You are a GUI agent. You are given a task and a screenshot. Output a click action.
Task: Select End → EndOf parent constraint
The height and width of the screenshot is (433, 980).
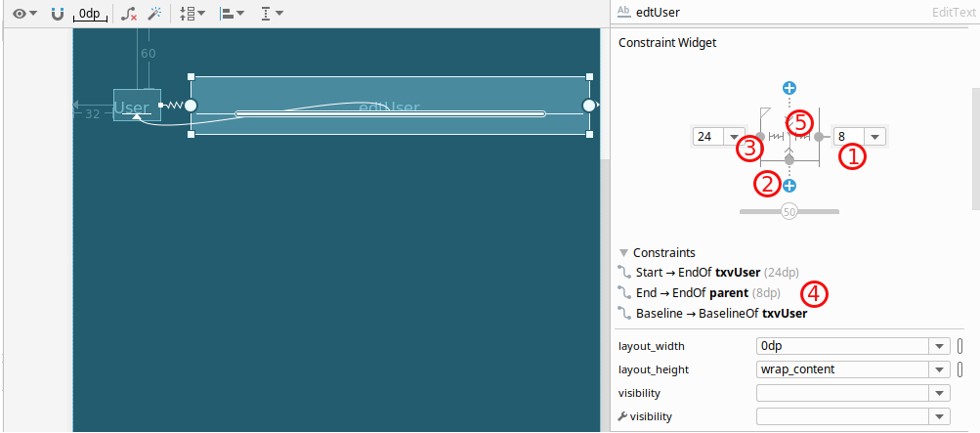699,293
